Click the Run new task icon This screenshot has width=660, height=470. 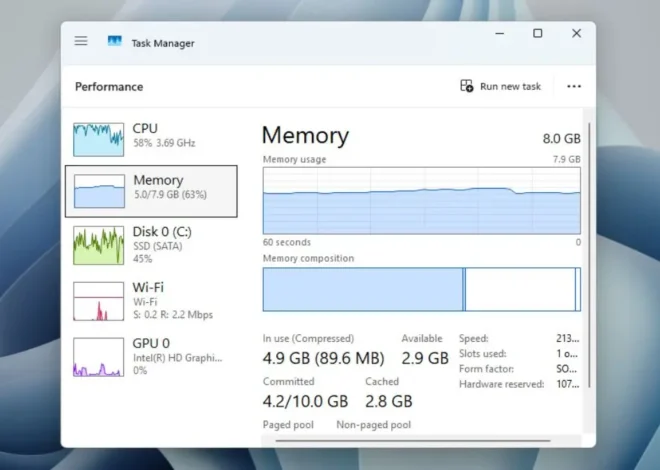pyautogui.click(x=466, y=86)
